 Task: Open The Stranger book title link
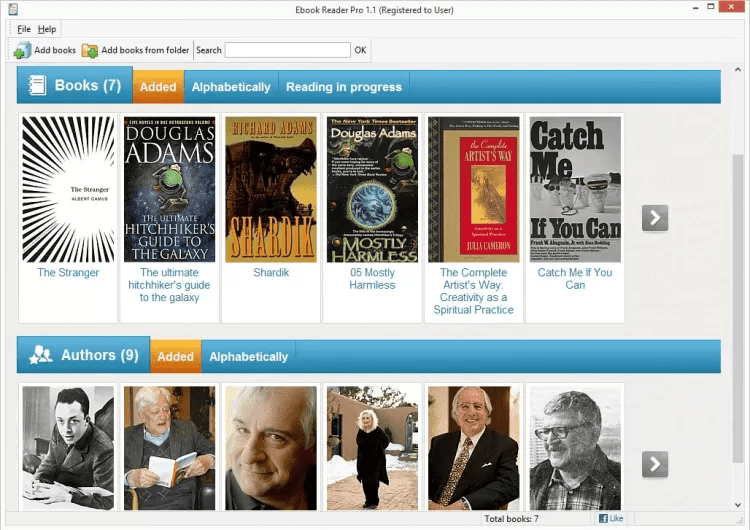68,272
